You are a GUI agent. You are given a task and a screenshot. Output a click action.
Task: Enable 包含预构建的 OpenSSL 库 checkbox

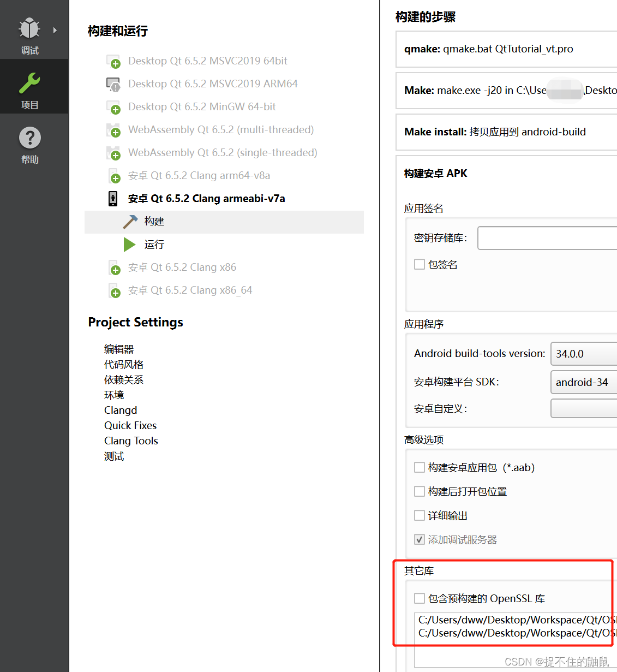(420, 598)
